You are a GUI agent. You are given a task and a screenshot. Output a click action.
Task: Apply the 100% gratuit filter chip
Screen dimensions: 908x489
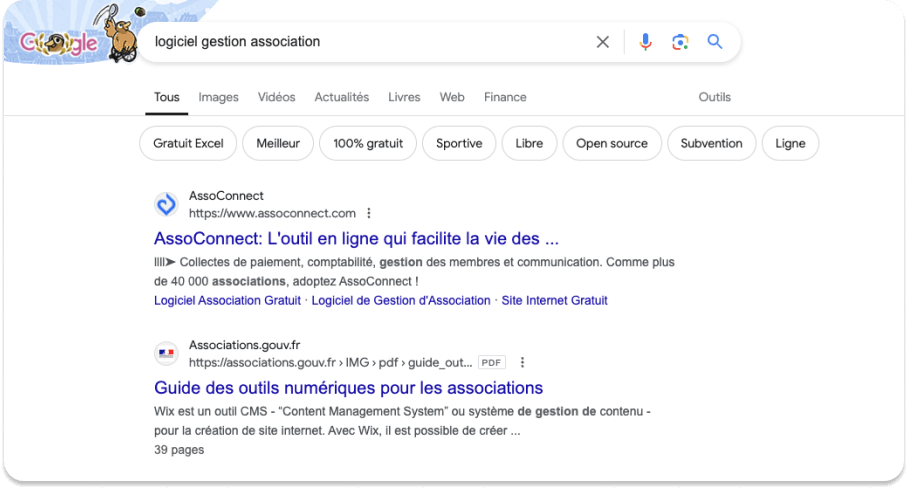(368, 143)
